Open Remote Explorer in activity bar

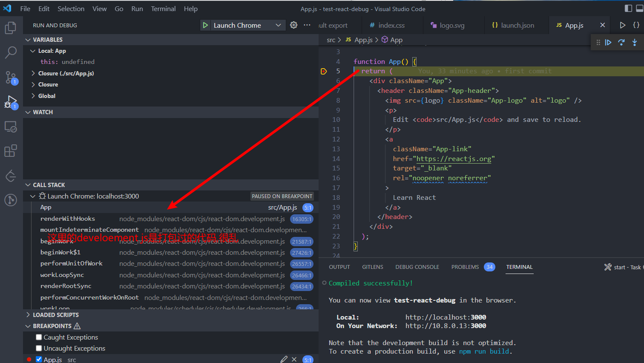pyautogui.click(x=11, y=127)
